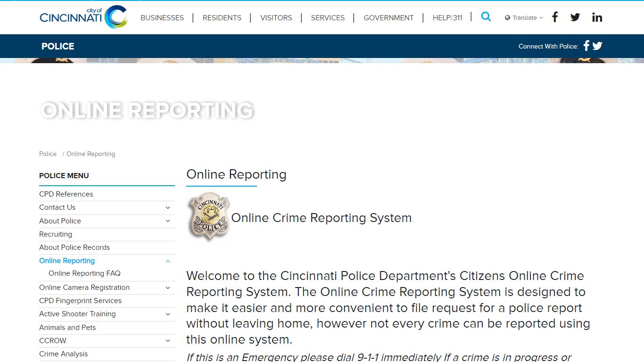644x362 pixels.
Task: Open About Police sidebar link
Action: click(x=60, y=221)
